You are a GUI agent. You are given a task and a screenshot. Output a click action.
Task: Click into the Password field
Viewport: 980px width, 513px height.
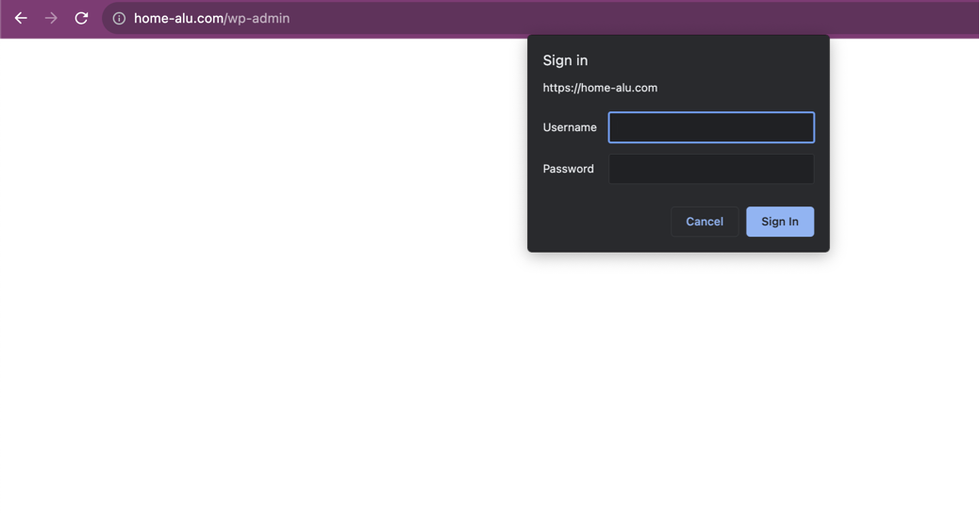click(x=711, y=169)
